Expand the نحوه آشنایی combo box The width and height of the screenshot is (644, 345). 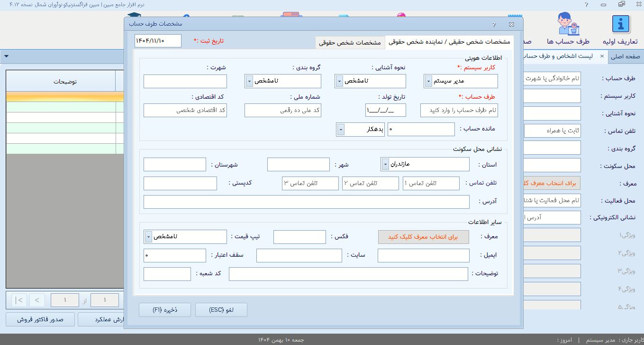(339, 81)
